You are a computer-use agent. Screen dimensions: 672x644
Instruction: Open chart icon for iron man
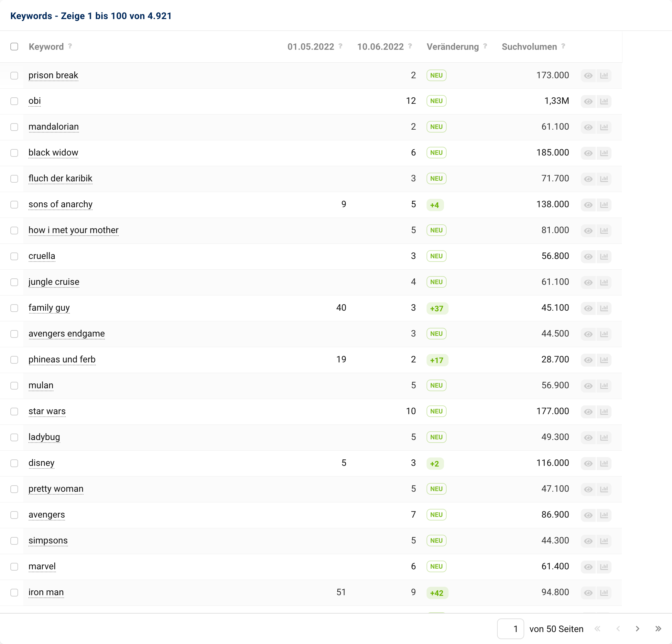604,592
